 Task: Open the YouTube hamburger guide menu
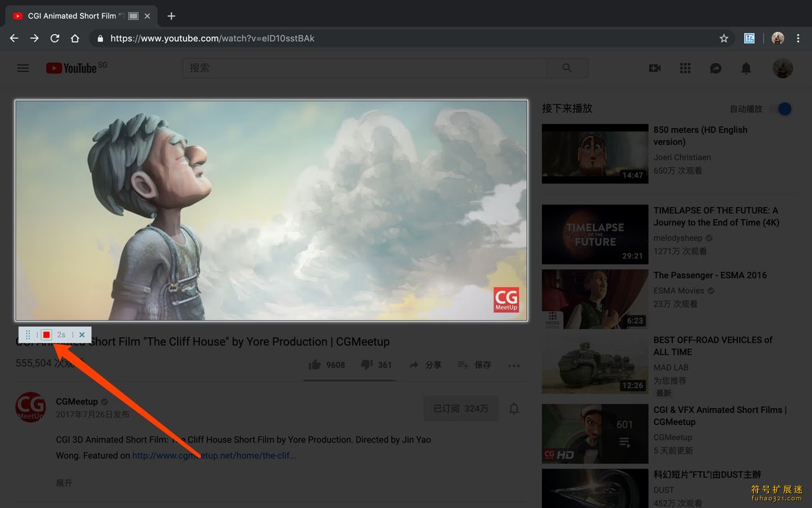[x=23, y=68]
